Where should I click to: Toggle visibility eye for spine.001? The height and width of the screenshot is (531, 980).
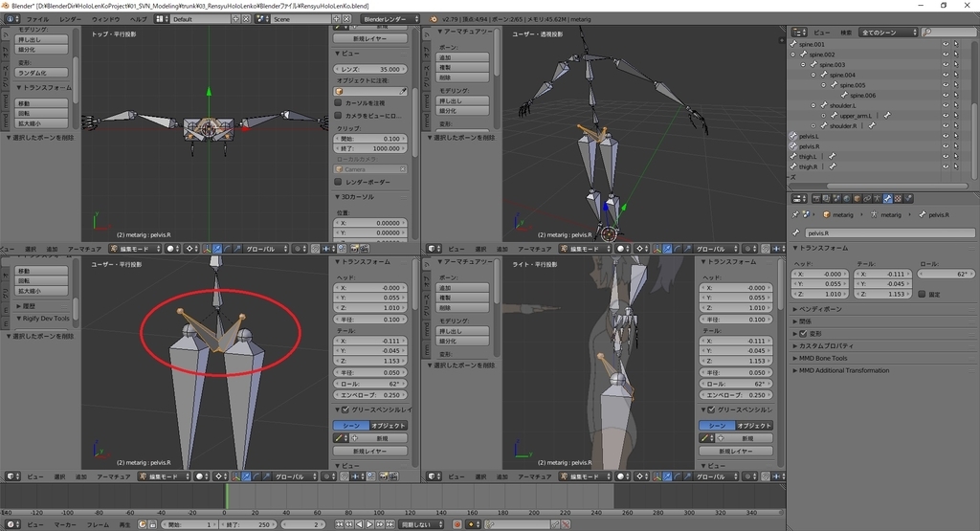(x=946, y=44)
